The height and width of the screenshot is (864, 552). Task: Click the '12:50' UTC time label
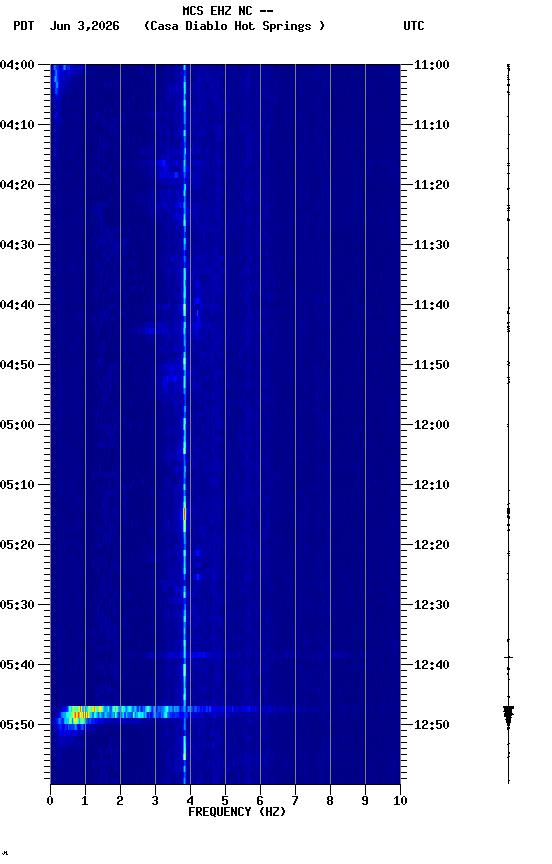(432, 726)
